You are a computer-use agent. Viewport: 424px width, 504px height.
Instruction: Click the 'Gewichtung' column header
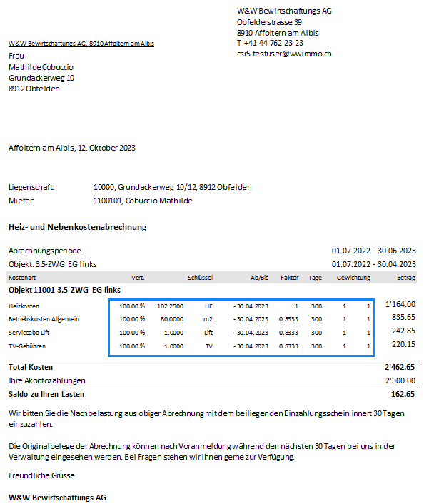(353, 278)
